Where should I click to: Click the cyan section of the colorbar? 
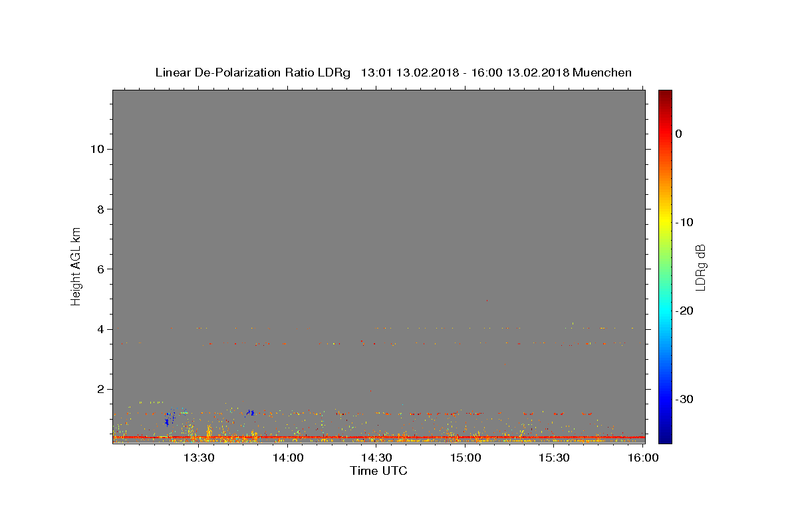[x=665, y=311]
